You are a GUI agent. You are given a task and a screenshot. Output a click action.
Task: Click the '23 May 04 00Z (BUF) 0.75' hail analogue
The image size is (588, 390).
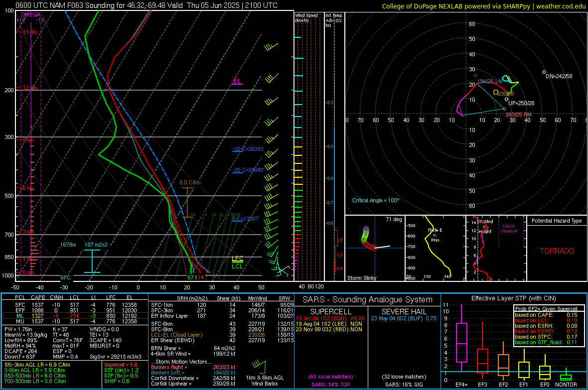tap(404, 318)
